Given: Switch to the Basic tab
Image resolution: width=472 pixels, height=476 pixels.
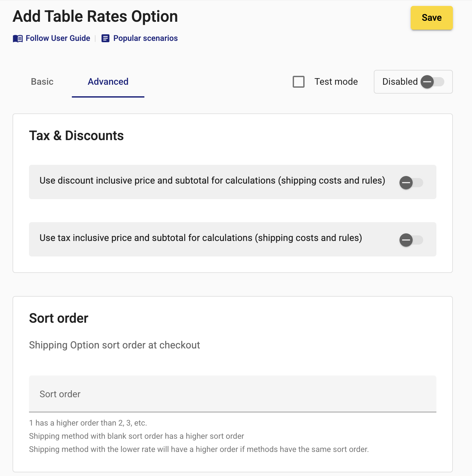Looking at the screenshot, I should click(42, 82).
